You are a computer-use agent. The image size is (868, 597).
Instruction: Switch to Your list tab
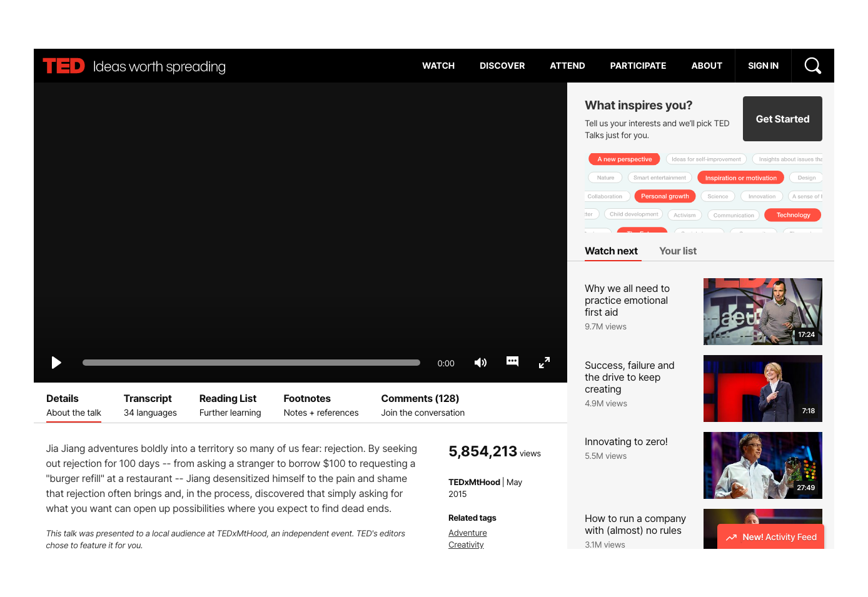[678, 251]
